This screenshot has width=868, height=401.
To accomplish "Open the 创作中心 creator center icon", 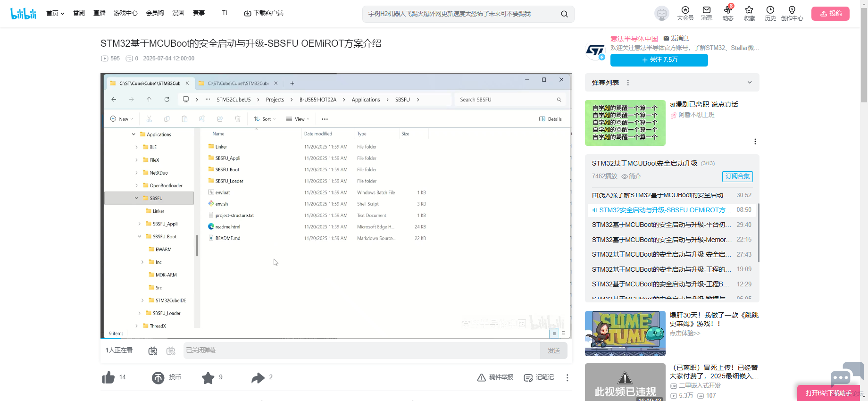I will coord(792,13).
